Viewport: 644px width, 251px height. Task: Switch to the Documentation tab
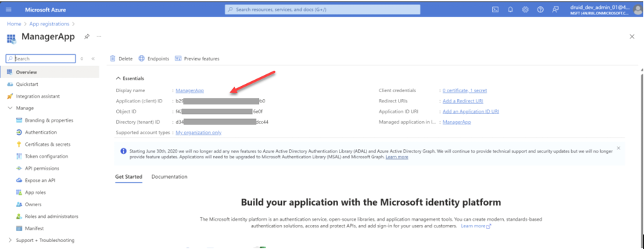pos(169,177)
